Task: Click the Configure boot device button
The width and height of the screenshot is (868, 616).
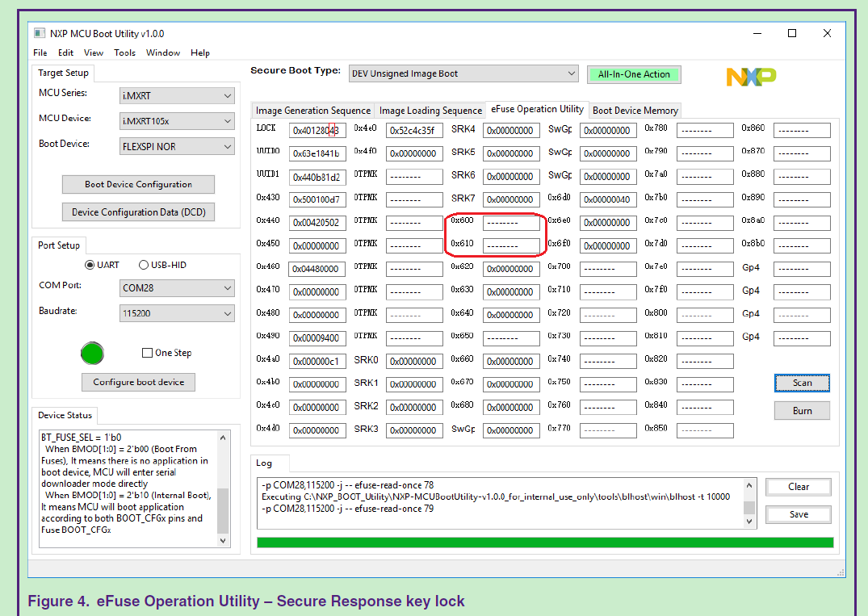Action: click(138, 382)
